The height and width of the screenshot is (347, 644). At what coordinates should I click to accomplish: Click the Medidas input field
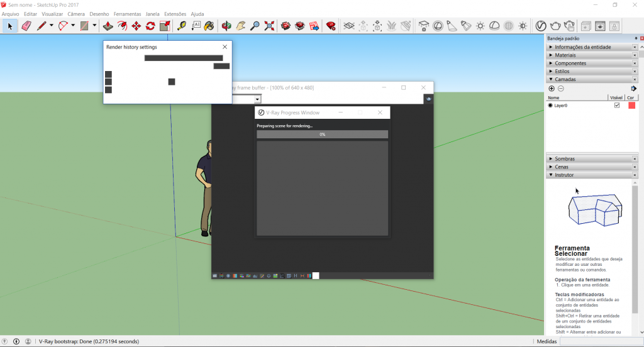click(x=602, y=341)
